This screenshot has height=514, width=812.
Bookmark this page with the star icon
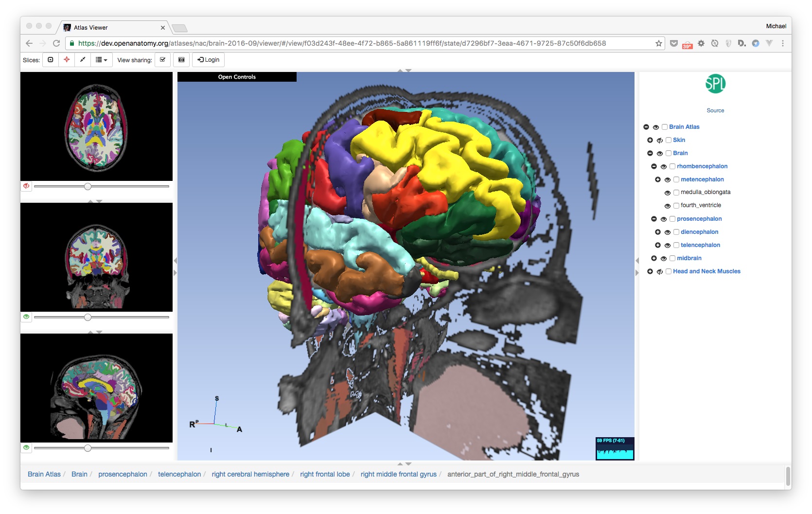pos(659,43)
